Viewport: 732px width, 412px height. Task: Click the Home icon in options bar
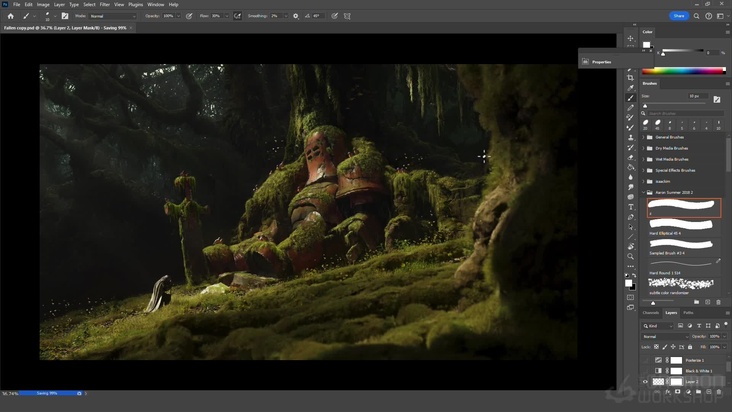[10, 16]
